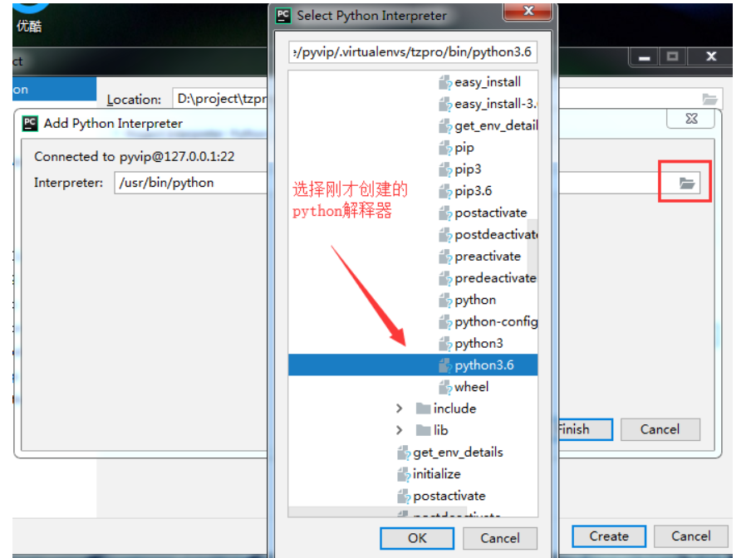Click the include folder icon
Viewport: 756px width, 558px height.
423,409
